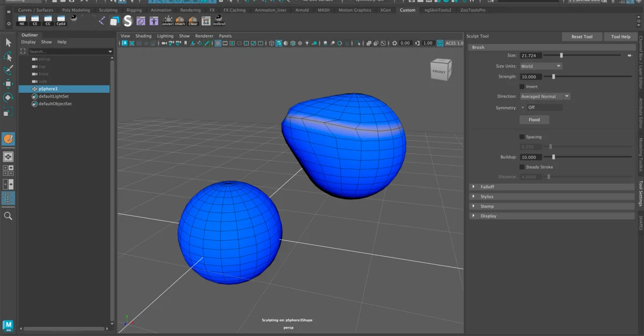Enable the Invert checkbox in Sculpt Tool

(522, 86)
